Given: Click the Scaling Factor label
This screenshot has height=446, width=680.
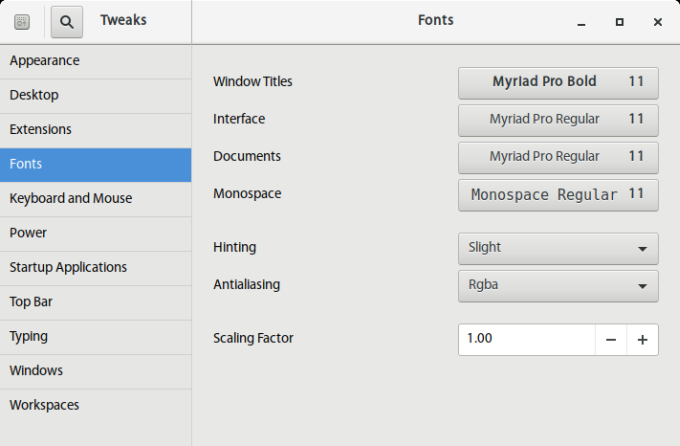Looking at the screenshot, I should pos(253,338).
